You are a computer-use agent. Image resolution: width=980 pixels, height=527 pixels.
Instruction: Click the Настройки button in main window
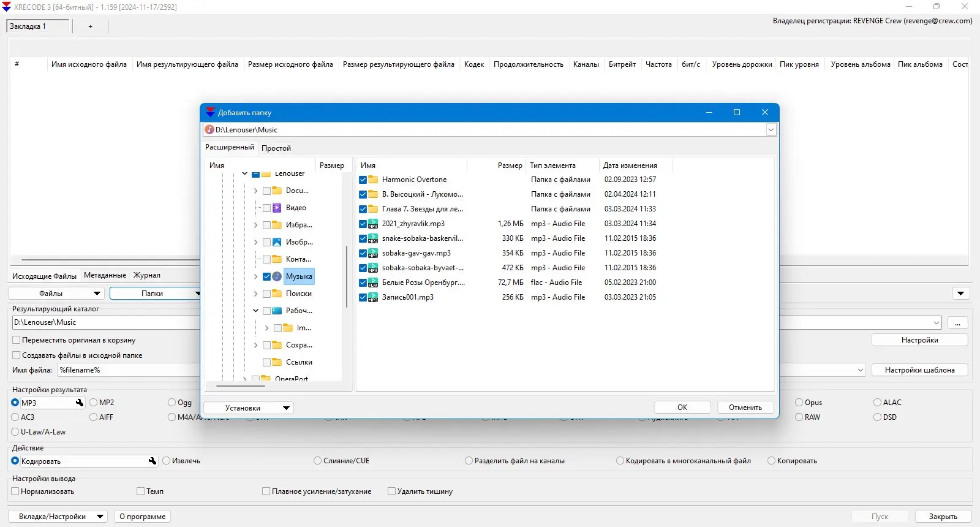[920, 340]
